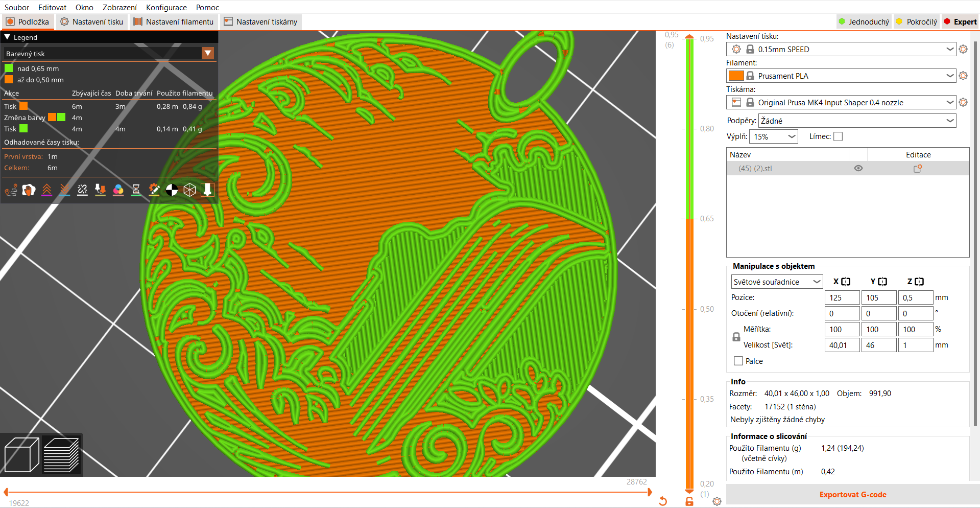Open the Soubor menu
The image size is (980, 508).
click(17, 7)
